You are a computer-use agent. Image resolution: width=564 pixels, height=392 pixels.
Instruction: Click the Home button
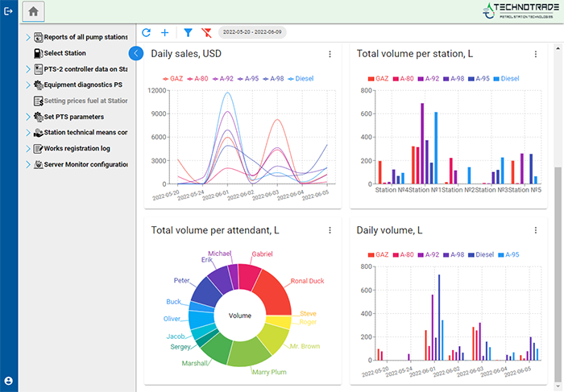34,11
